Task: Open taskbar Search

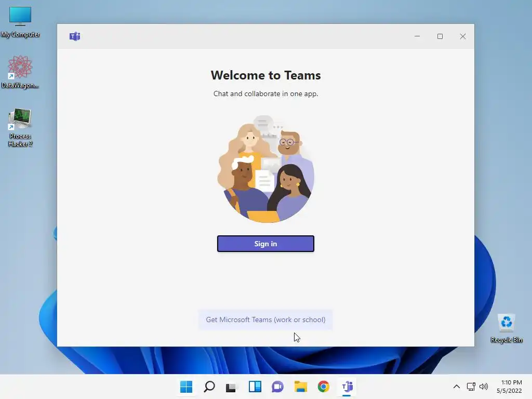Action: point(209,387)
